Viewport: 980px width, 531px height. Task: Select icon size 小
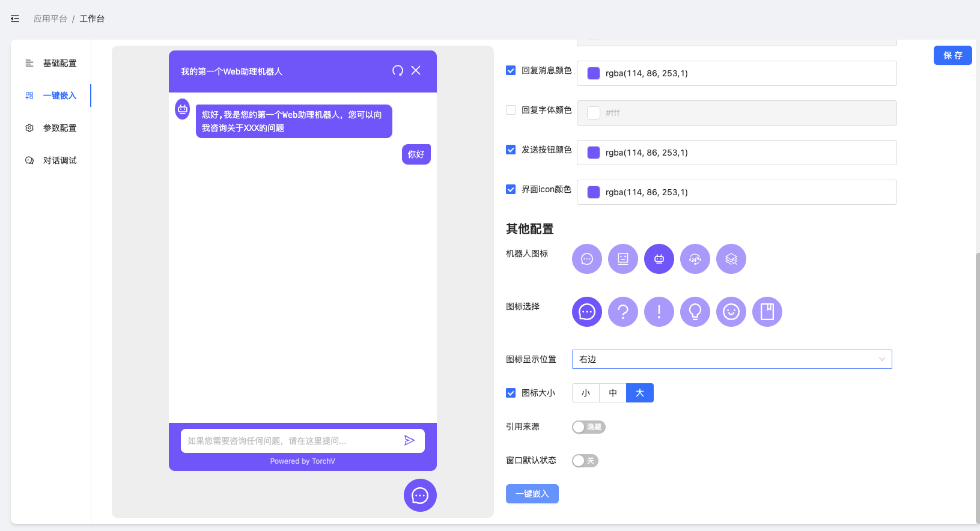click(x=586, y=393)
